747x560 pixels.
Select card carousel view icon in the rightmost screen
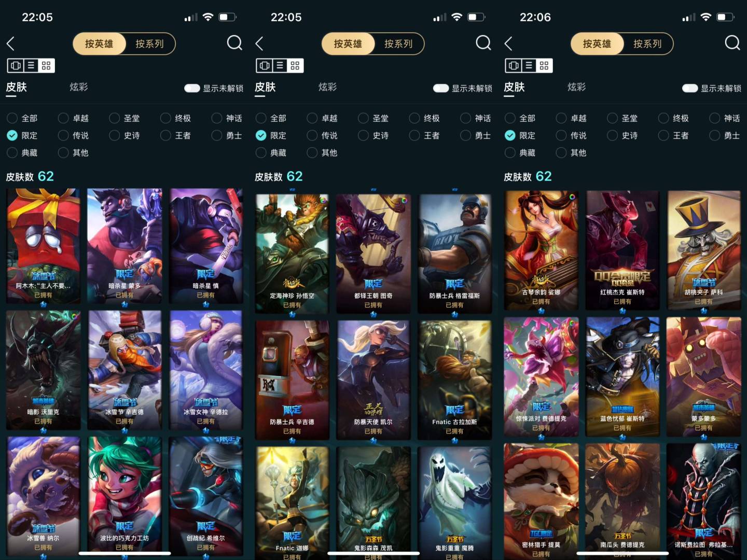coord(514,65)
